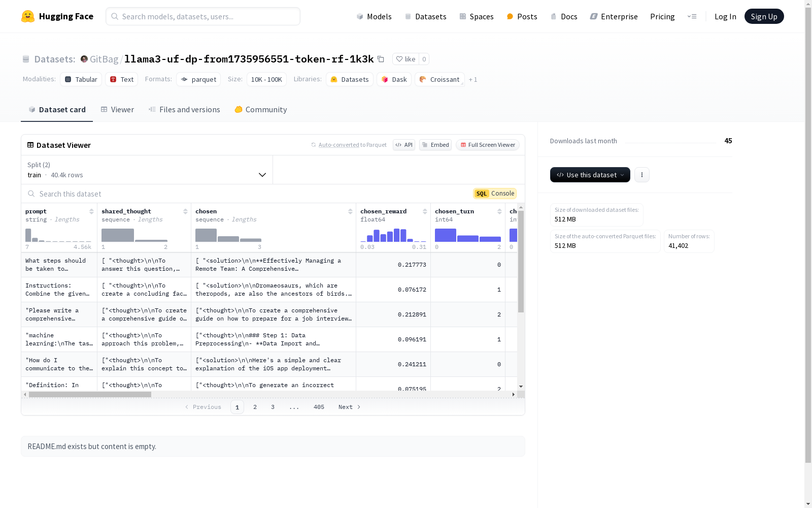Go to the Pricing page
This screenshot has height=508, width=812.
click(x=662, y=16)
